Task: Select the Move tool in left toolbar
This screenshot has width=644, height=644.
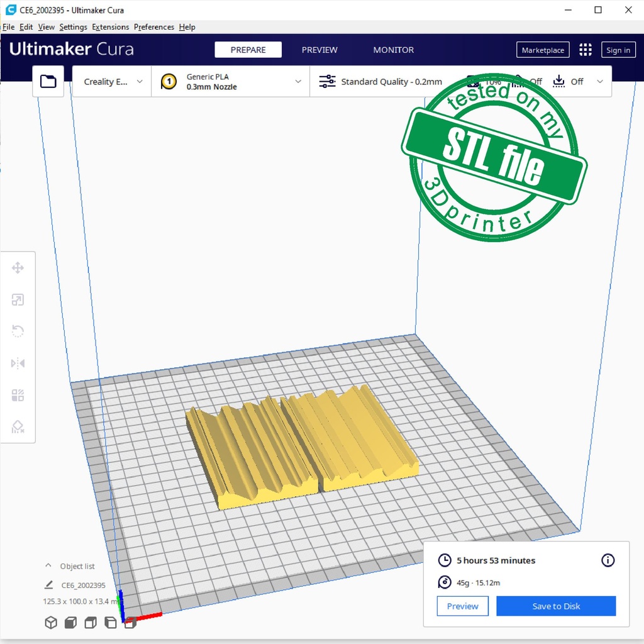Action: pyautogui.click(x=18, y=269)
